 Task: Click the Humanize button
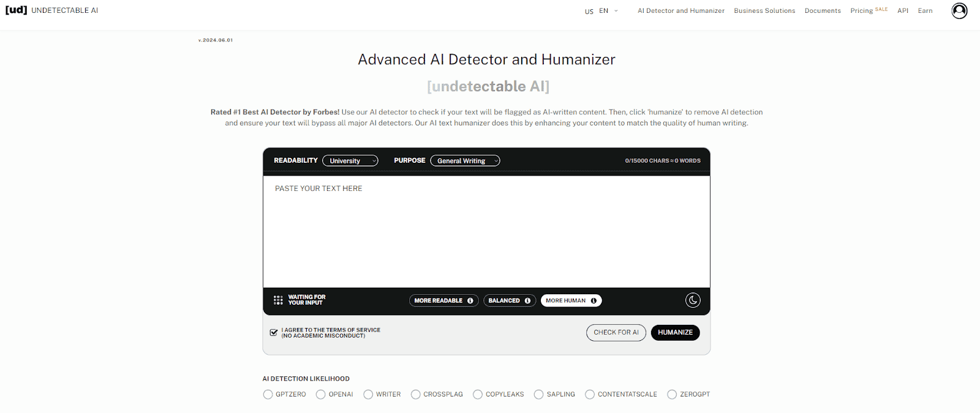(675, 332)
